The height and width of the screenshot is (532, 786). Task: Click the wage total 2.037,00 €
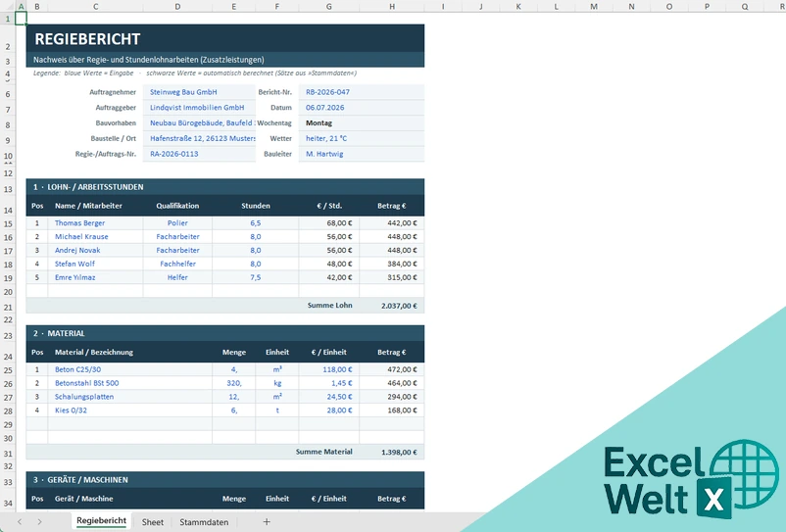click(x=392, y=306)
